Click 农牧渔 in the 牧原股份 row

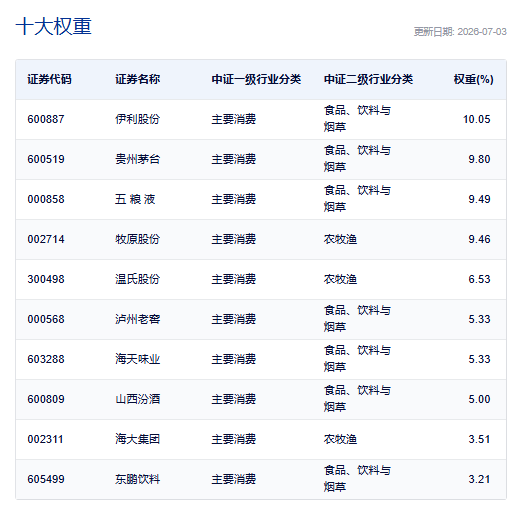pos(340,239)
